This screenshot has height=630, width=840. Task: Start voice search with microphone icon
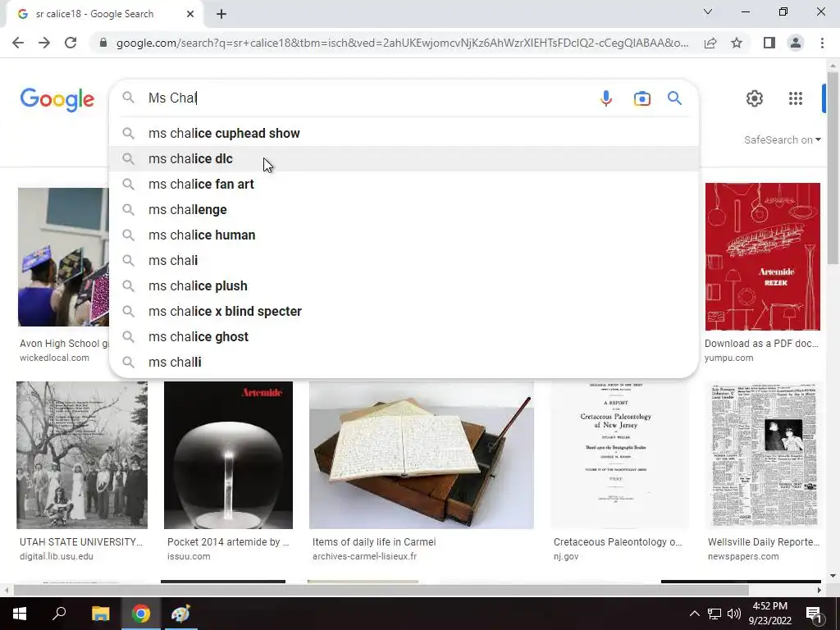(x=606, y=98)
